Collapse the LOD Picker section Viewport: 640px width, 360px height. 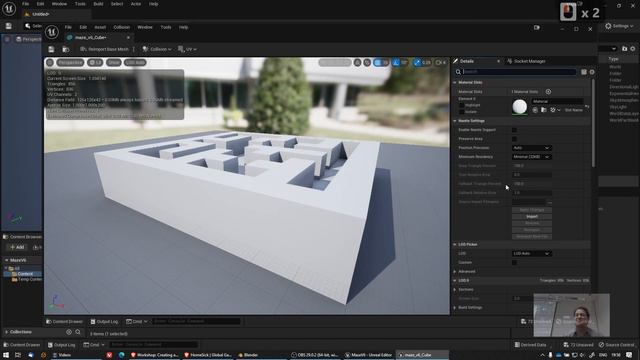(455, 244)
